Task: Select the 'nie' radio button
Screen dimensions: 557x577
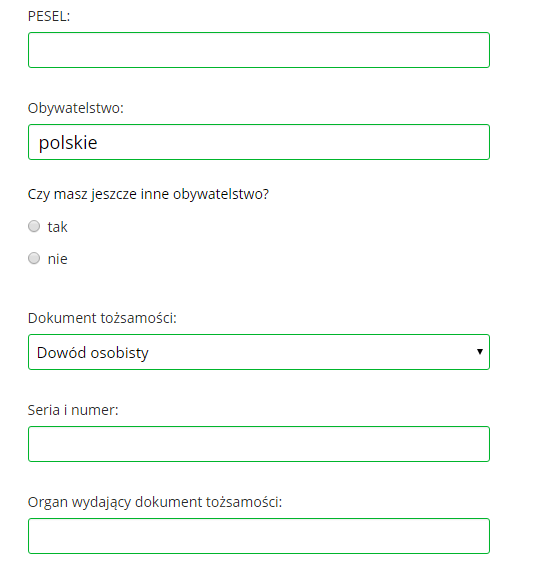Action: [x=34, y=258]
